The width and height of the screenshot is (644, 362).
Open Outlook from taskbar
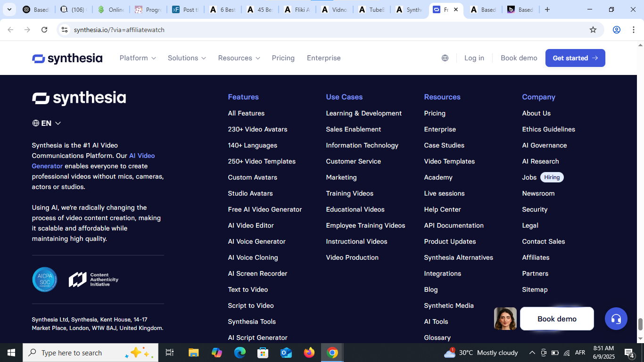pyautogui.click(x=286, y=353)
